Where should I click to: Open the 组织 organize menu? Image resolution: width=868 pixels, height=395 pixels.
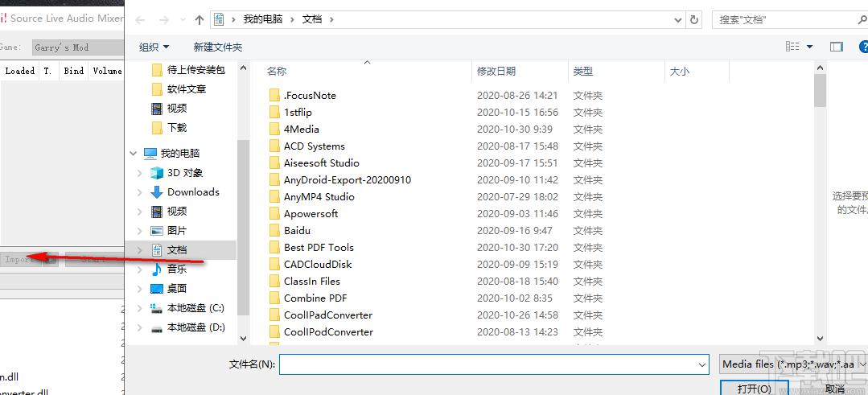click(154, 47)
